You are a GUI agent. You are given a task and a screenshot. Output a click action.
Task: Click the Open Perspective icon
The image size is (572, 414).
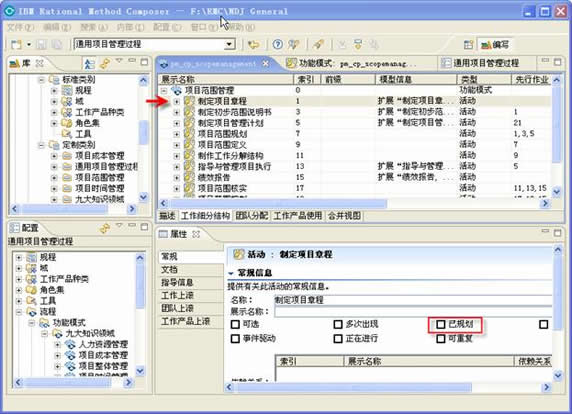tap(468, 45)
